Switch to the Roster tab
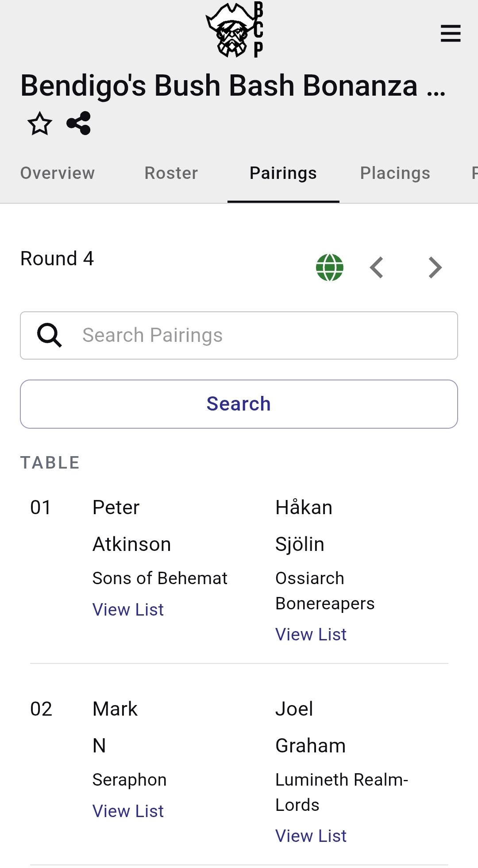478x868 pixels. (x=171, y=173)
